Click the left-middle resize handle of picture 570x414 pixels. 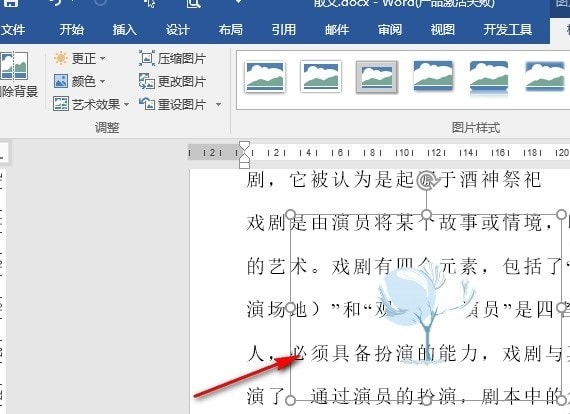(x=290, y=308)
